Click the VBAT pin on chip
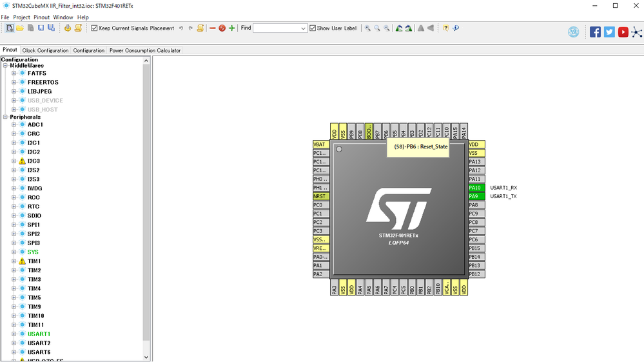Viewport: 644px width, 362px height. click(x=321, y=145)
